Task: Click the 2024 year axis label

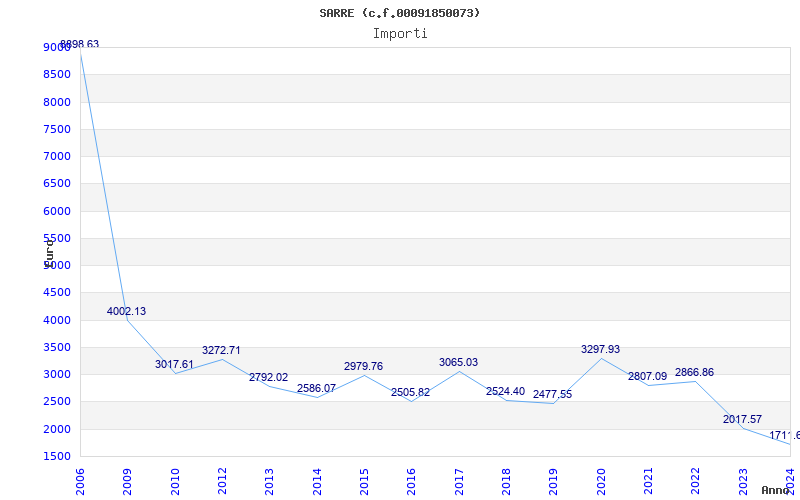Action: click(790, 480)
